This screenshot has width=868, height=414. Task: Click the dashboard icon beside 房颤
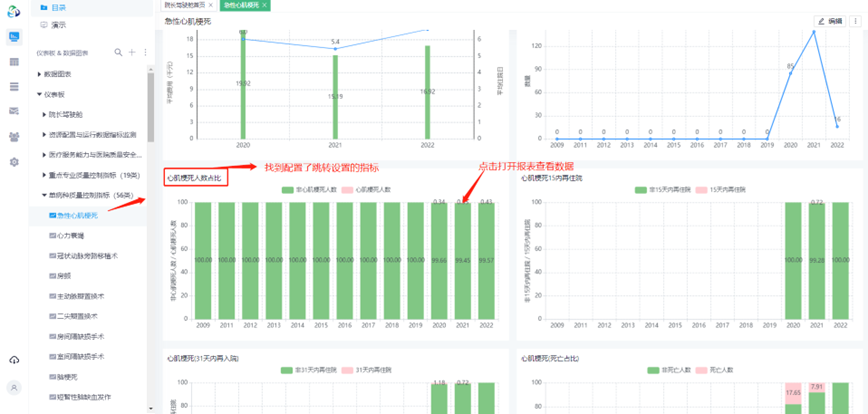(53, 276)
